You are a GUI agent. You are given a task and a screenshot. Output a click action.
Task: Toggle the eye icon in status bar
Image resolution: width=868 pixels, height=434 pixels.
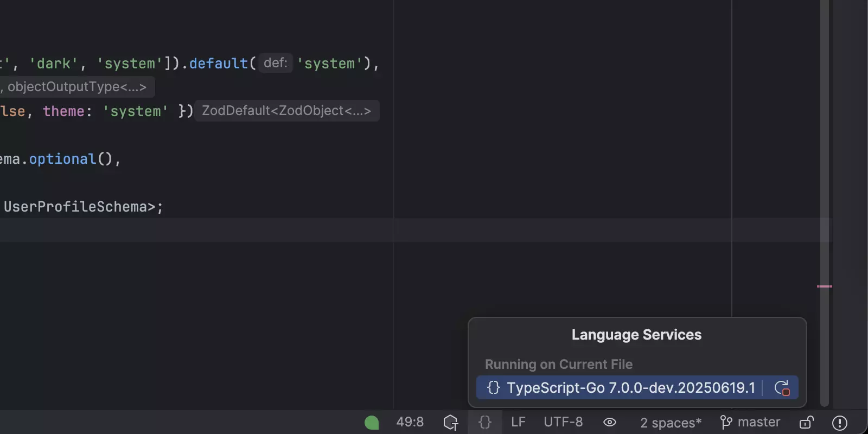[610, 422]
